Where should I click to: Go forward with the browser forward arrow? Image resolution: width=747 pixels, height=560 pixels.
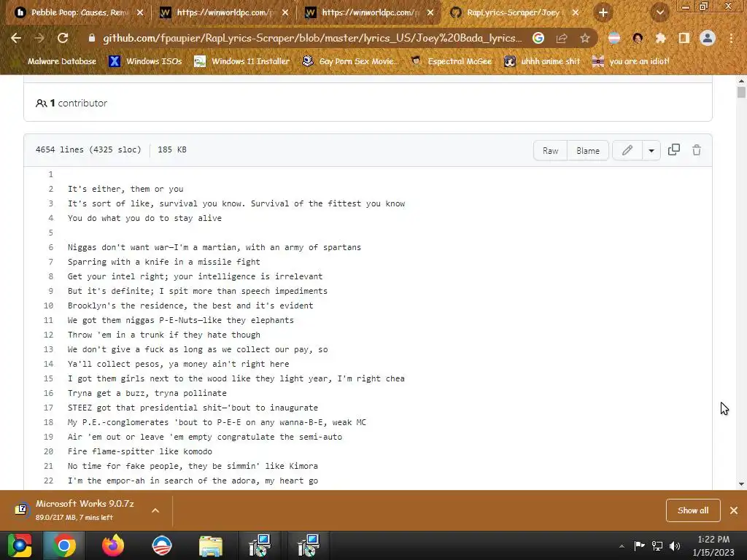tap(39, 38)
